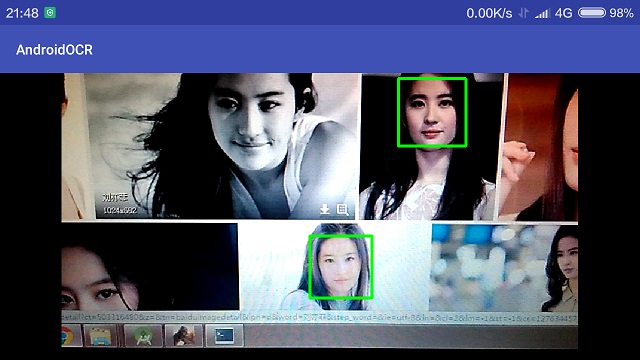The width and height of the screenshot is (640, 360).
Task: Select the orange-toned image at top right
Action: (539, 147)
